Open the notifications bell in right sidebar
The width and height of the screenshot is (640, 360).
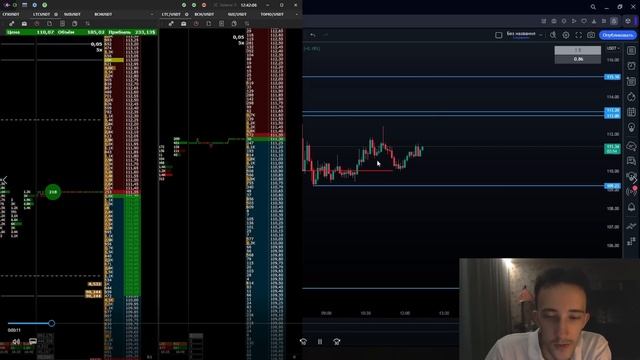(x=631, y=207)
